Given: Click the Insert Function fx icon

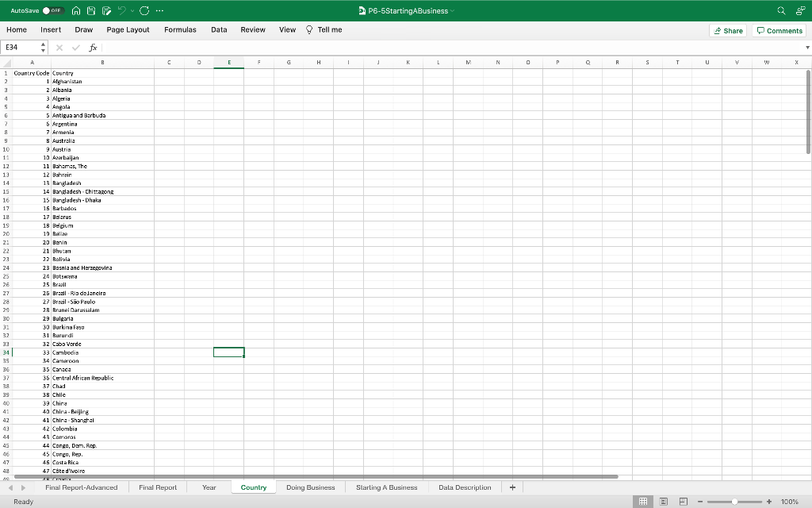Looking at the screenshot, I should coord(93,47).
